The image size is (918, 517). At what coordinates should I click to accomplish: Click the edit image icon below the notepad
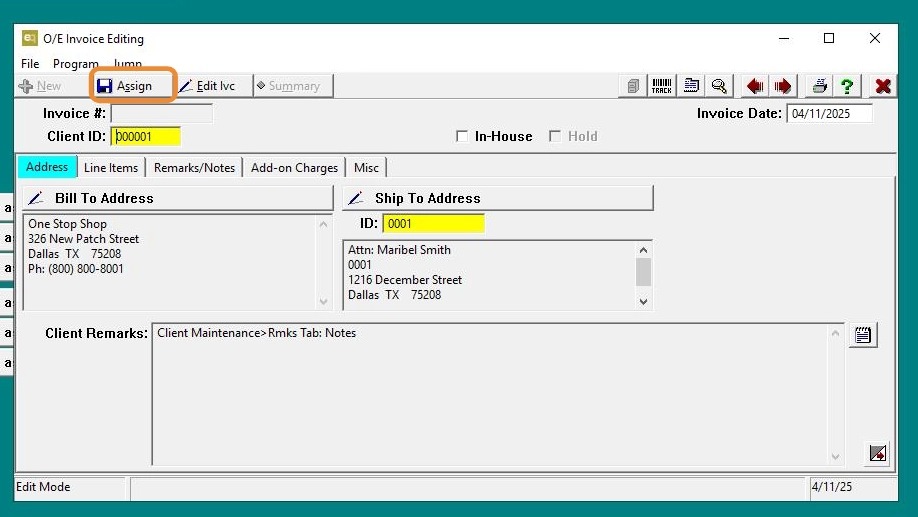878,453
